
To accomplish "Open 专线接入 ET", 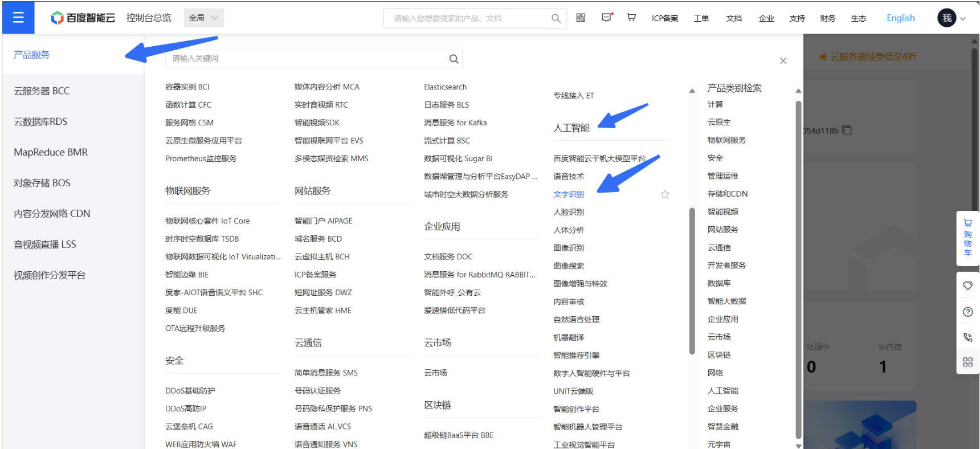I will pyautogui.click(x=574, y=96).
